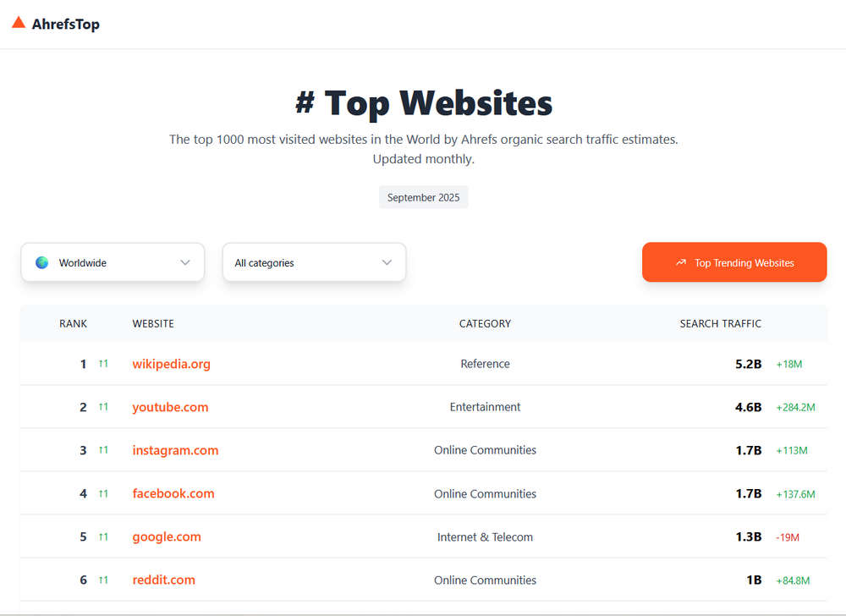Image resolution: width=846 pixels, height=616 pixels.
Task: Click rank change arrows icon for reddit.com
Action: pos(103,580)
